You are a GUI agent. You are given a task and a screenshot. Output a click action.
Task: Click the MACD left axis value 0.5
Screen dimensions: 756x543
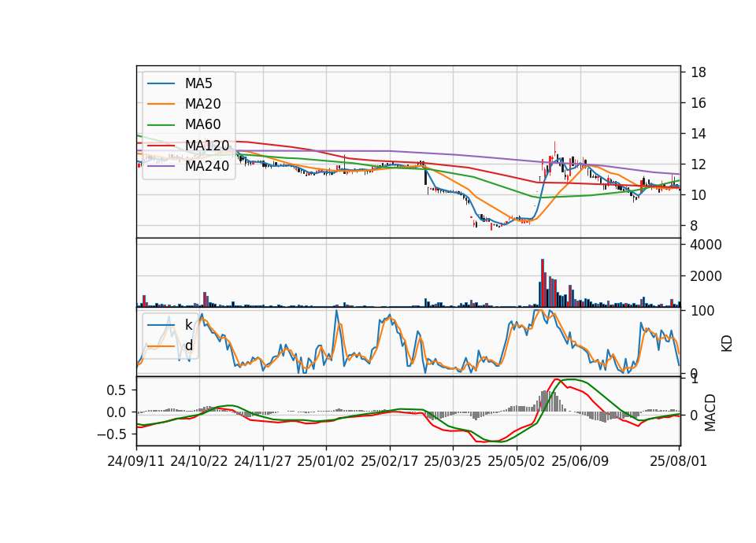click(117, 390)
